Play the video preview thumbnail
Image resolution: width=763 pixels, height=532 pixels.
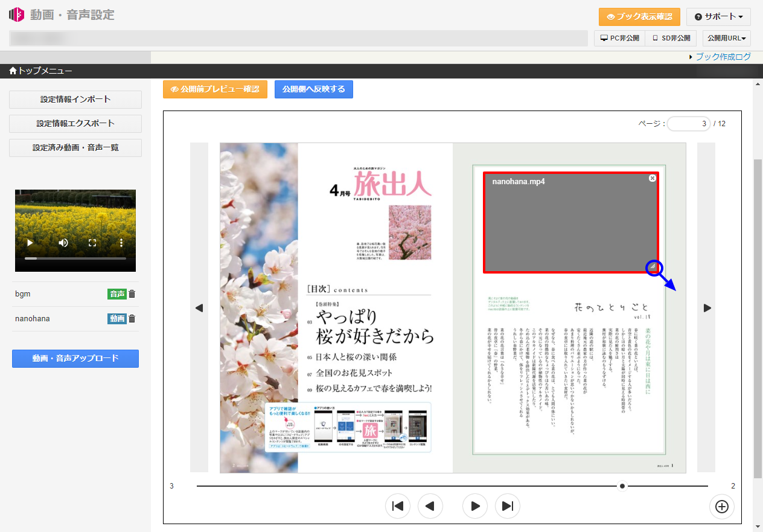pyautogui.click(x=30, y=243)
